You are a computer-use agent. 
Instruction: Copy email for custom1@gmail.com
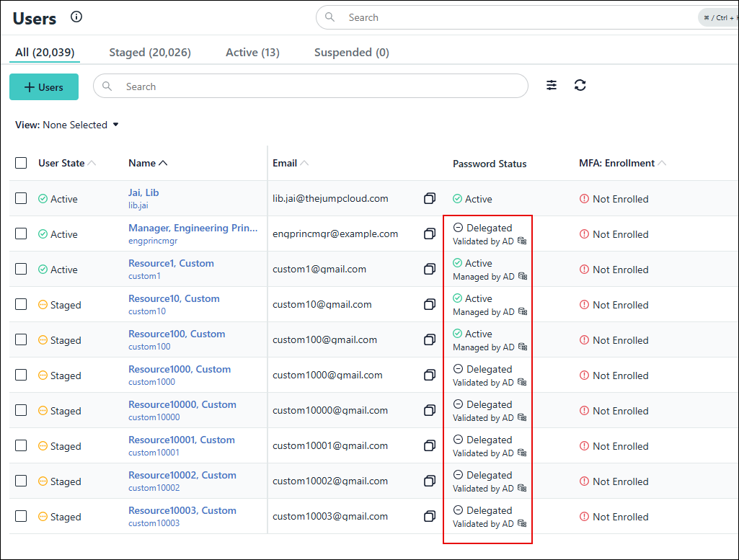point(430,269)
